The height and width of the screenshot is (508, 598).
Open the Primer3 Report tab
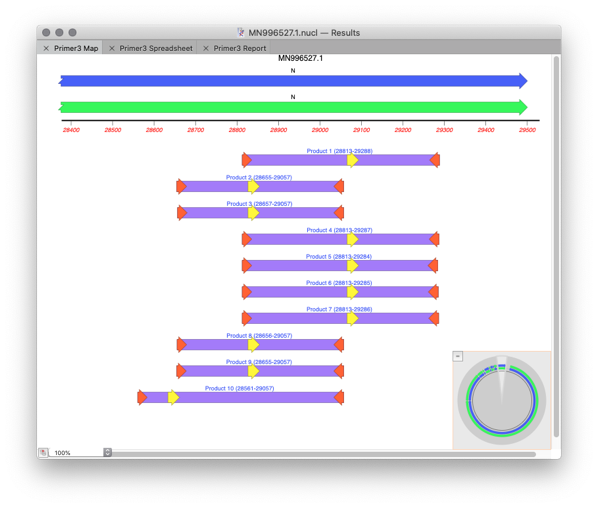click(240, 48)
